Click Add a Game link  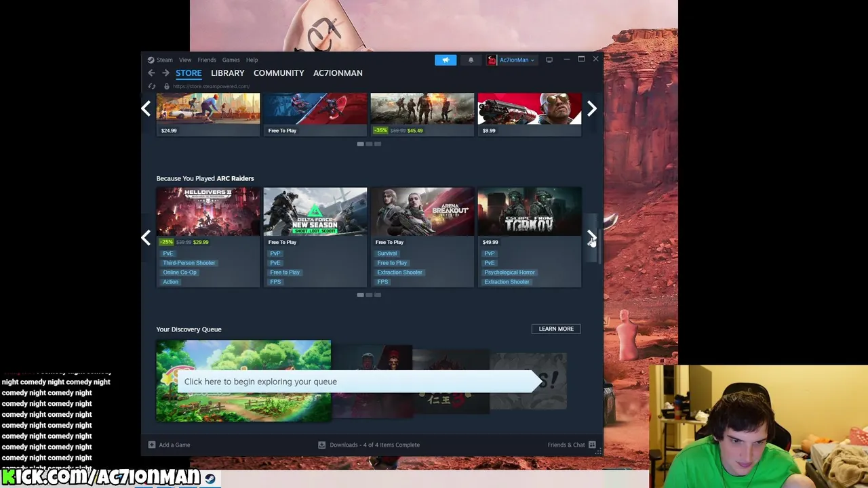pyautogui.click(x=174, y=445)
